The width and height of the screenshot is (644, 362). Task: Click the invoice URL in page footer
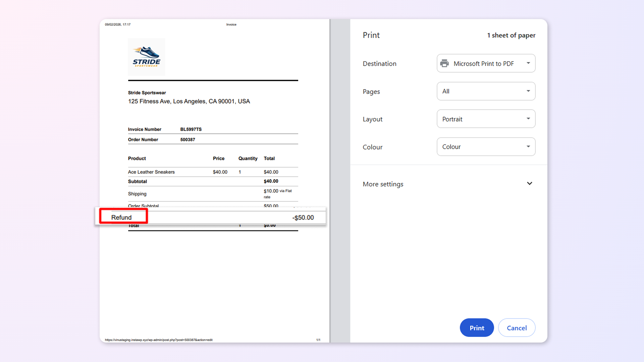159,340
